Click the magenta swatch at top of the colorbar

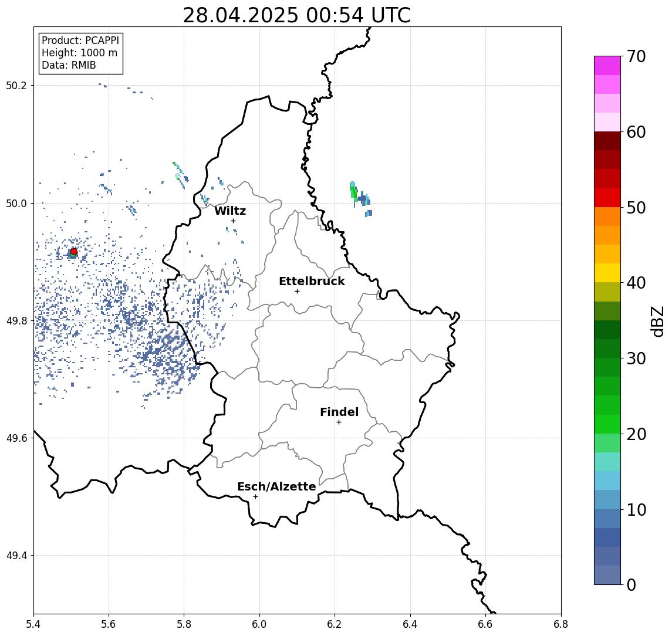click(607, 65)
